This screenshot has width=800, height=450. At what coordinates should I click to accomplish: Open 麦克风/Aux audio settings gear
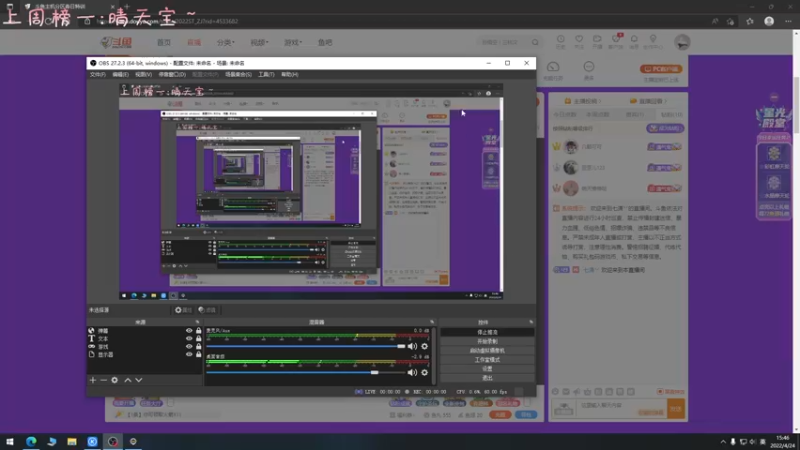[x=424, y=346]
